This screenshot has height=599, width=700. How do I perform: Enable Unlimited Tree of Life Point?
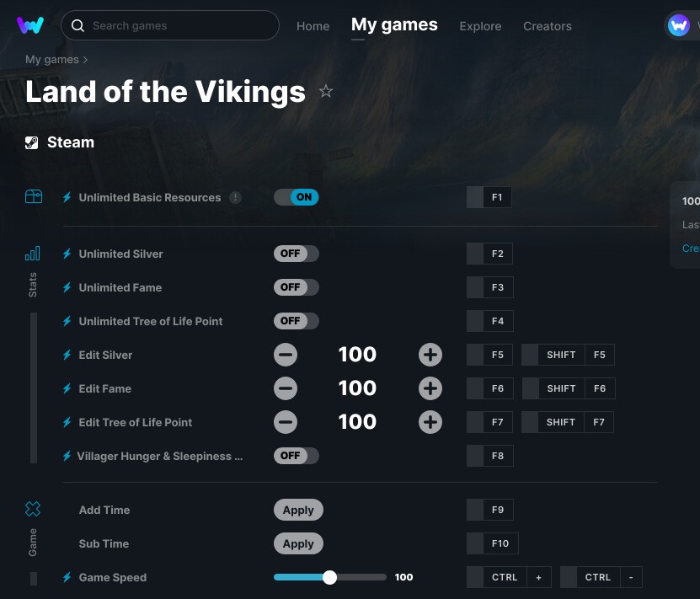[296, 321]
